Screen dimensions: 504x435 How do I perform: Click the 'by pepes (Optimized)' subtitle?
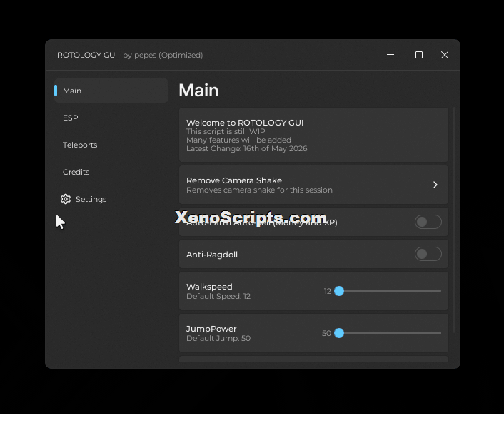click(x=163, y=55)
